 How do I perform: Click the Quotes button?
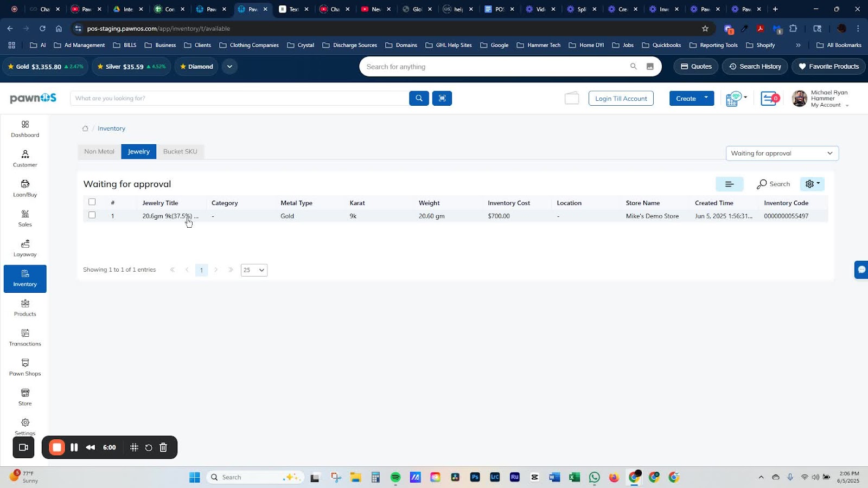pyautogui.click(x=696, y=67)
